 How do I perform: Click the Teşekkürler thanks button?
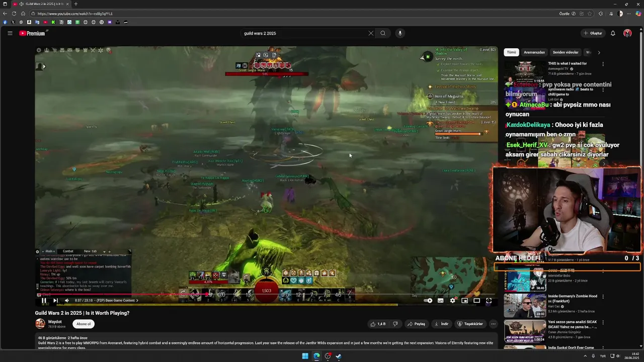click(x=470, y=324)
